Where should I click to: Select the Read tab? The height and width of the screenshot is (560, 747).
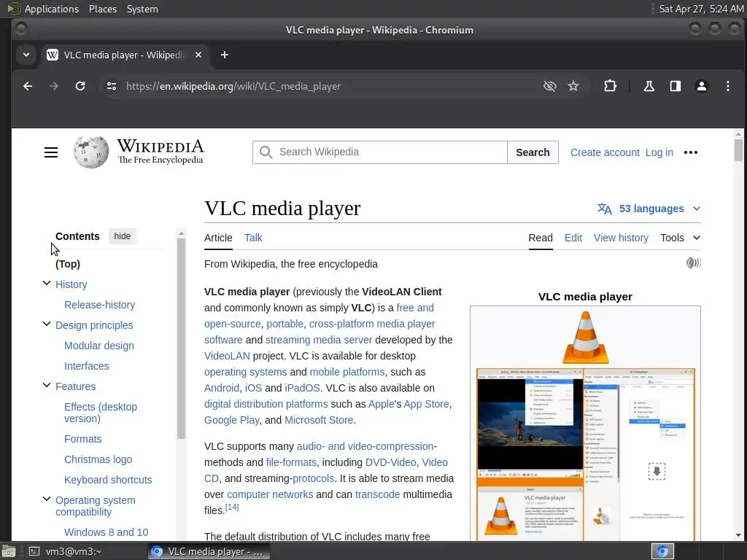tap(541, 238)
